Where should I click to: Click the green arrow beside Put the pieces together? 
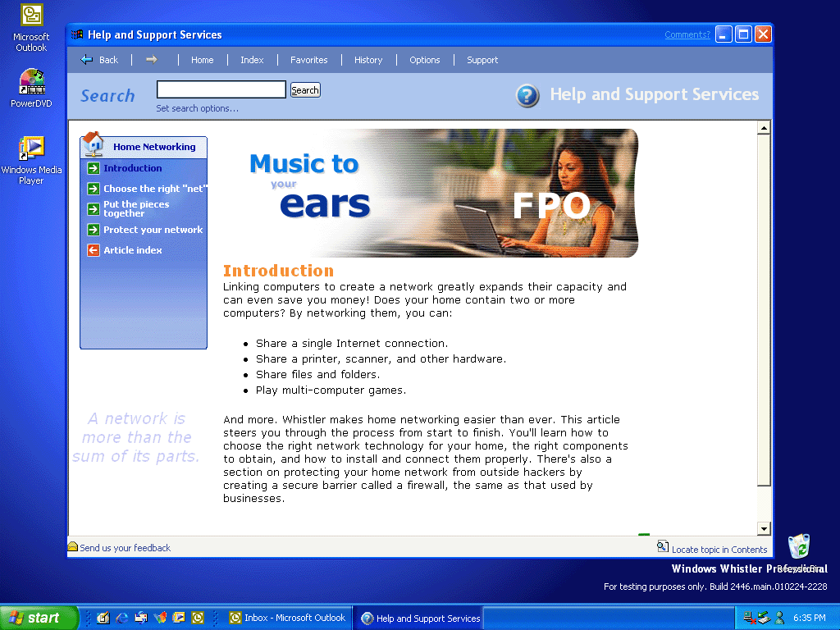click(x=94, y=209)
